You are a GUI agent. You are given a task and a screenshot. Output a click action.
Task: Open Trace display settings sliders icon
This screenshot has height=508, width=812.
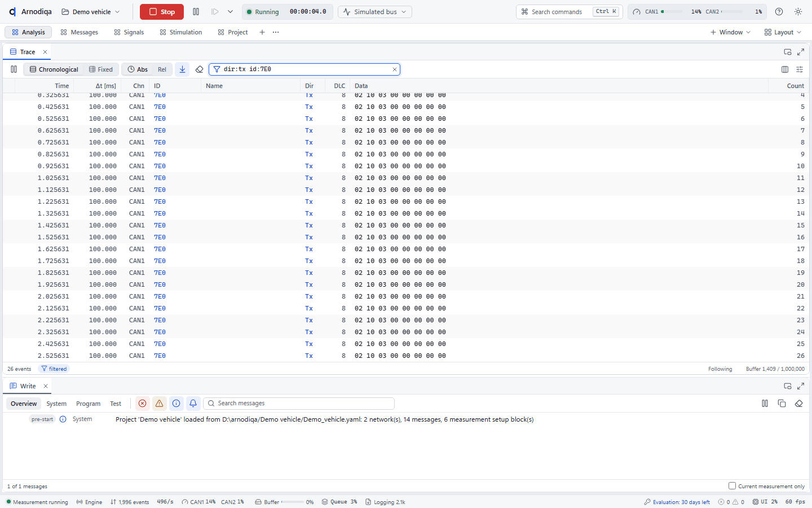pyautogui.click(x=800, y=69)
